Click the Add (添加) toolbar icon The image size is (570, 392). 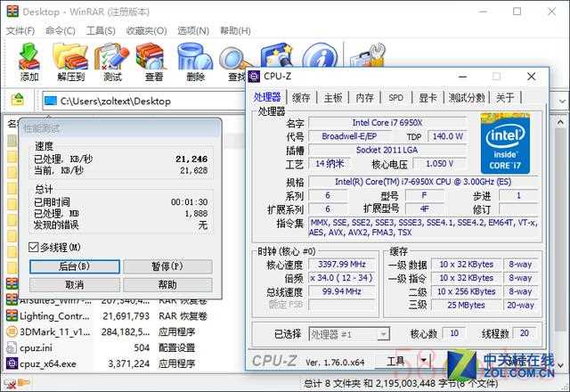pyautogui.click(x=29, y=56)
